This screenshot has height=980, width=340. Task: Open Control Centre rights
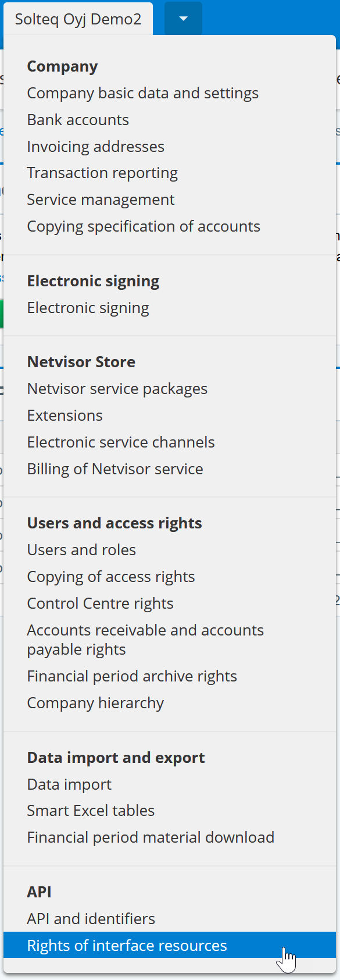pos(100,603)
